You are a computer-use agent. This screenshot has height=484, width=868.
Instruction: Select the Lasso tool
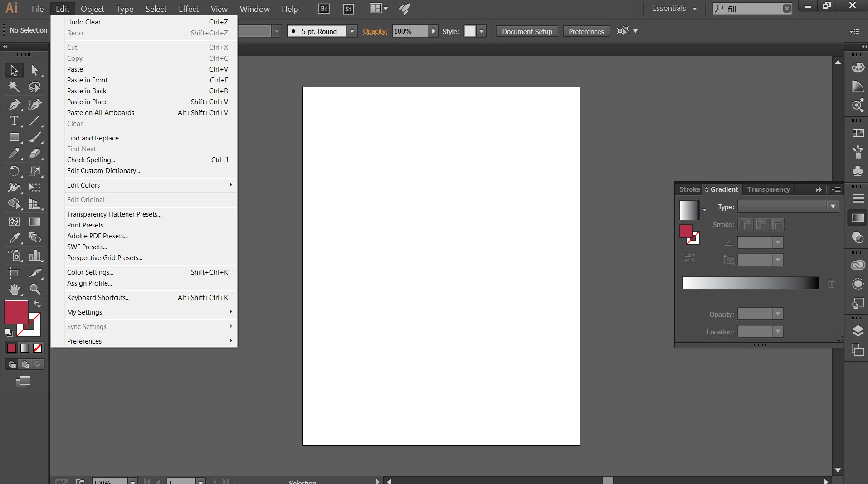(34, 87)
